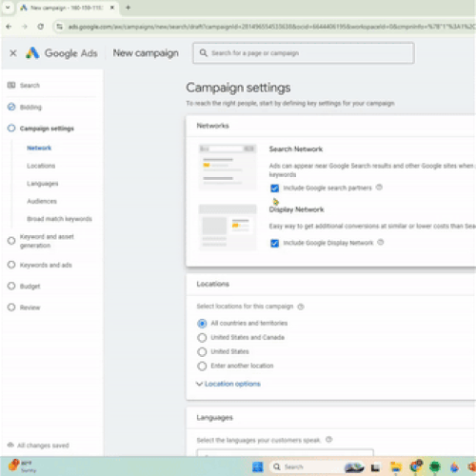Open the Task View icon in the taskbar
Image resolution: width=476 pixels, height=476 pixels.
pos(376,467)
